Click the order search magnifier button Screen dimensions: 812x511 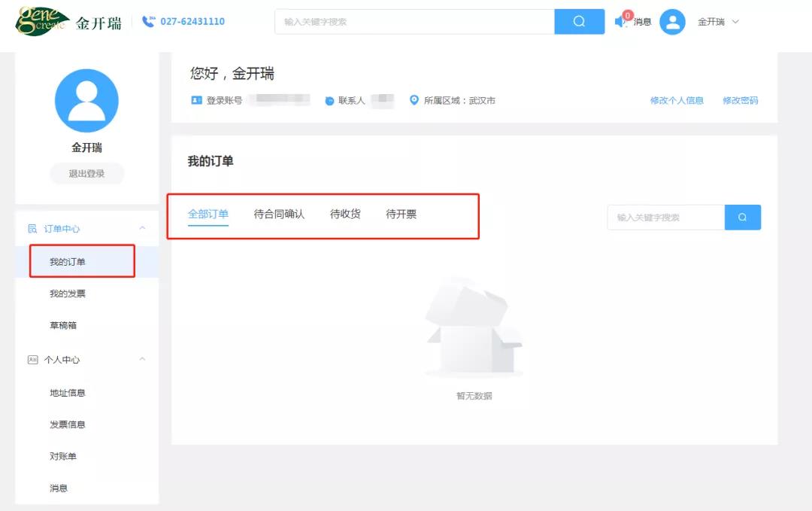(743, 217)
